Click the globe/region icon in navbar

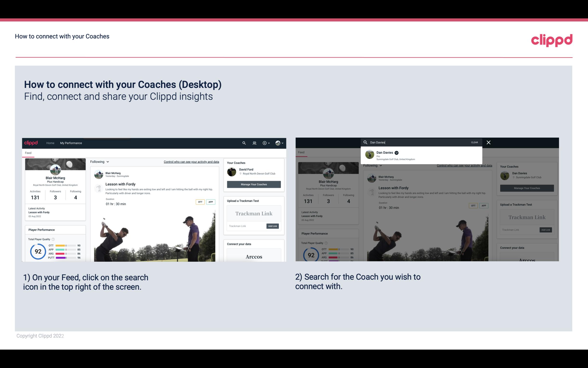click(278, 143)
